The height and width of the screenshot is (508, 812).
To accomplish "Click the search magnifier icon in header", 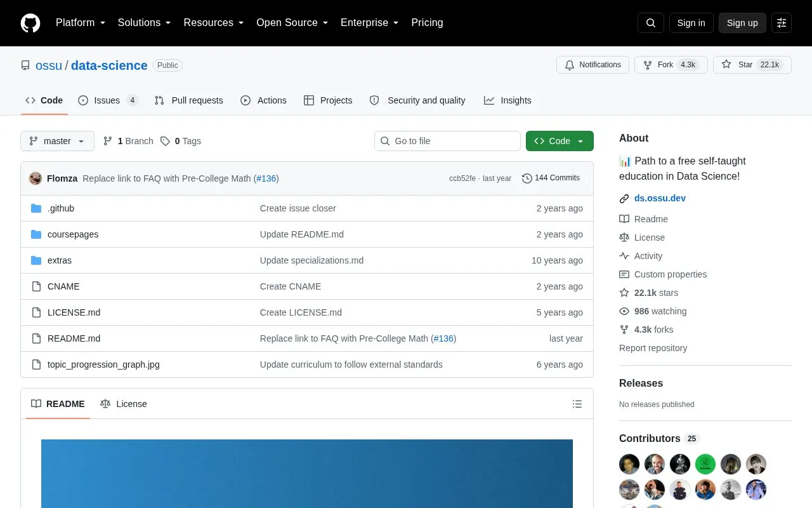I will 651,23.
